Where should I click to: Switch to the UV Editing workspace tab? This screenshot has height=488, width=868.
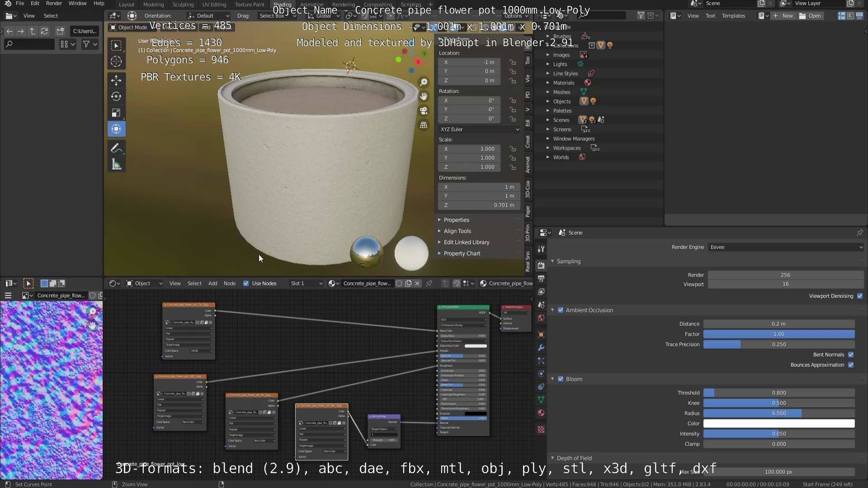pos(214,5)
